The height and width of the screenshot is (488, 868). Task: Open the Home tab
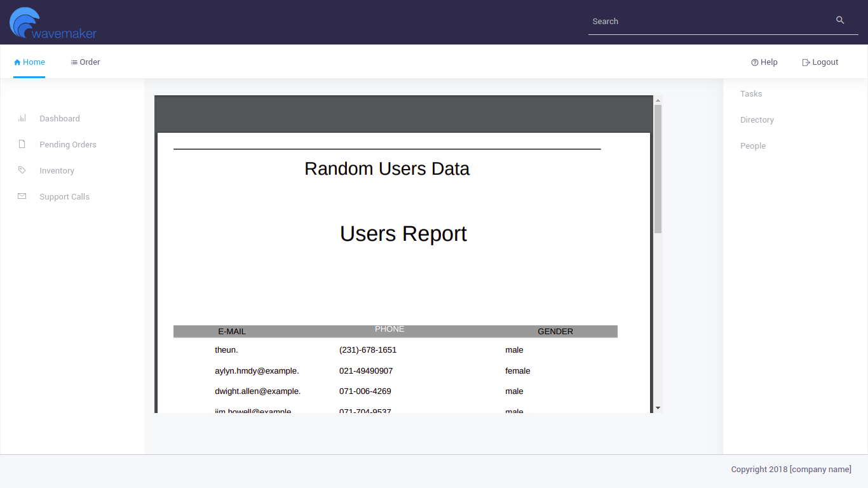pos(29,62)
